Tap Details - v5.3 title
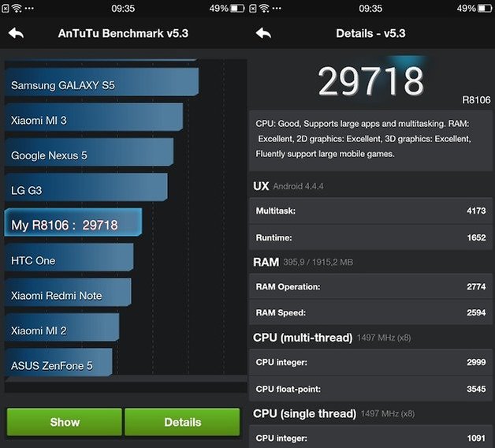Viewport: 495px width, 448px height. (x=370, y=33)
